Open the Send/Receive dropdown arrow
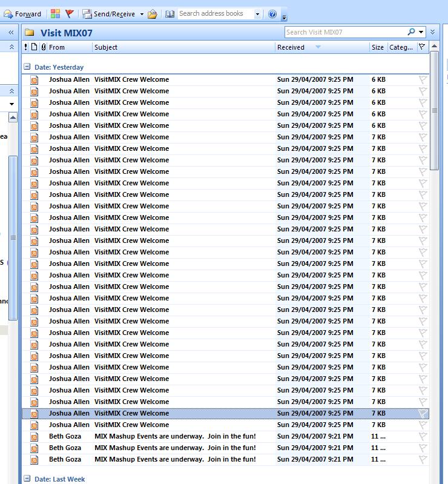Image resolution: width=448 pixels, height=484 pixels. [142, 14]
